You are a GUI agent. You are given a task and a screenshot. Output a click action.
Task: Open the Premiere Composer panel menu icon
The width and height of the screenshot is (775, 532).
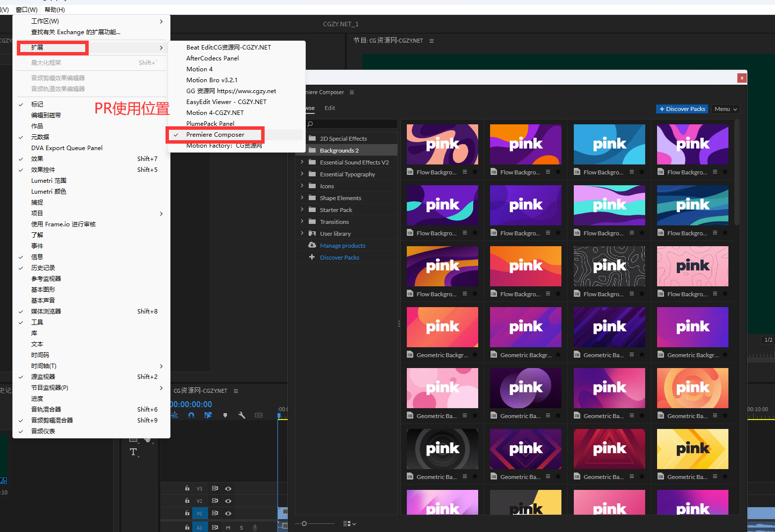(352, 92)
